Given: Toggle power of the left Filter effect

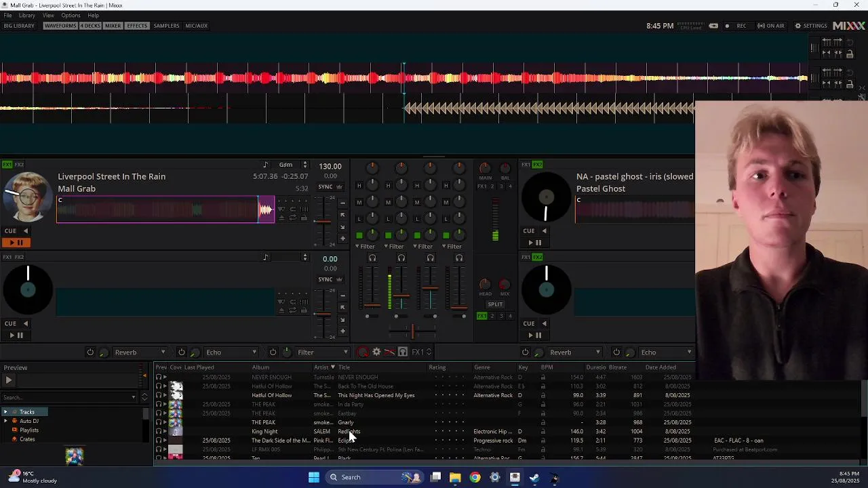Looking at the screenshot, I should (273, 352).
